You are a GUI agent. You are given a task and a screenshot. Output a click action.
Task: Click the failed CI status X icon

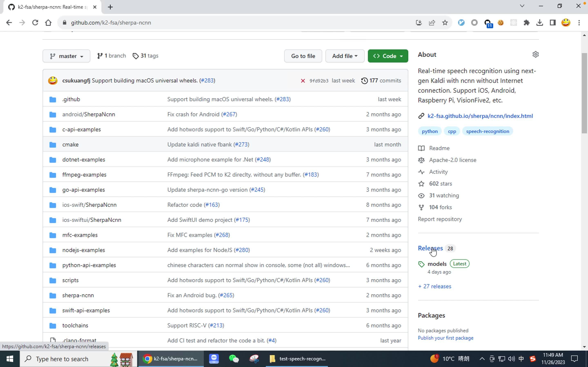pos(303,81)
